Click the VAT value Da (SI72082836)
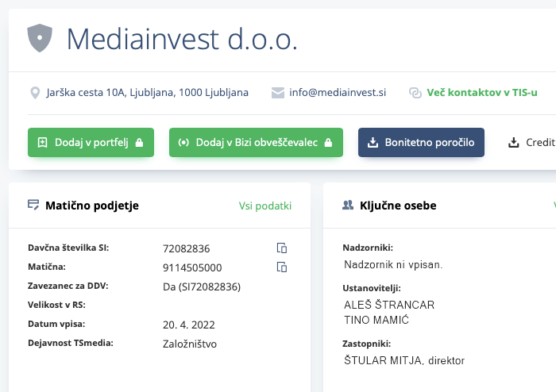 [202, 286]
